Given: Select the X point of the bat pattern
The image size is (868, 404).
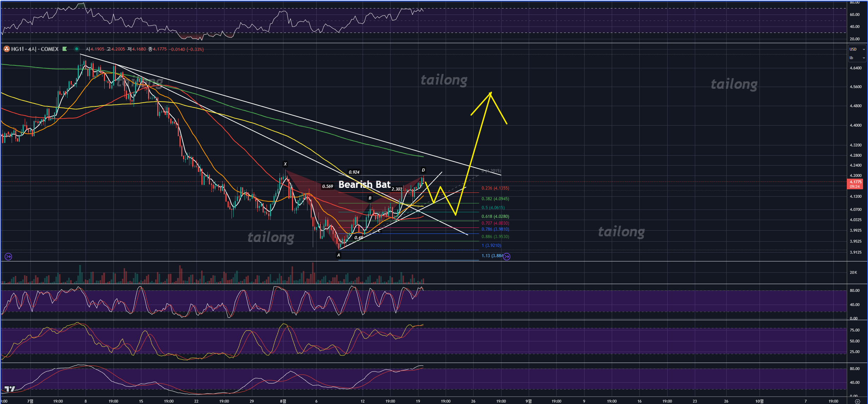Looking at the screenshot, I should [x=285, y=164].
